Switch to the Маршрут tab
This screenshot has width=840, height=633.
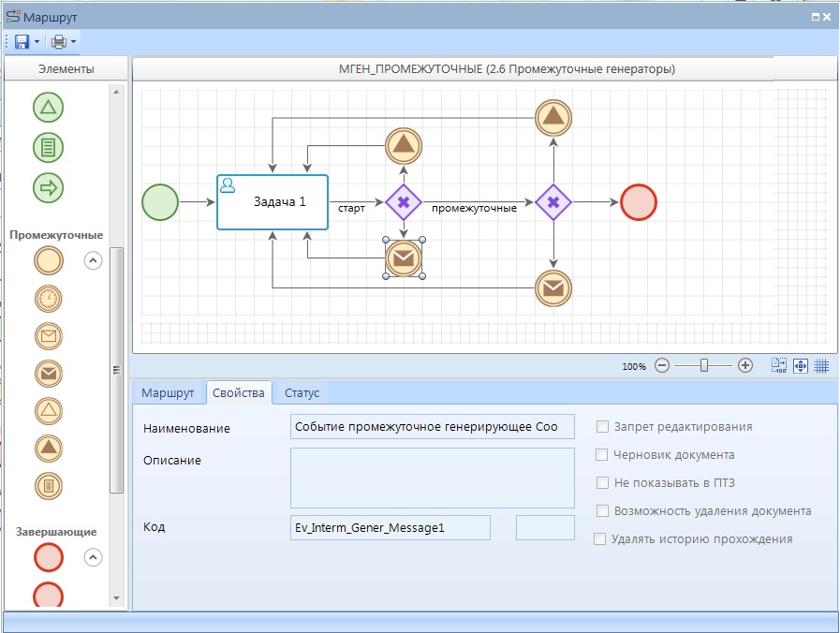tap(168, 393)
